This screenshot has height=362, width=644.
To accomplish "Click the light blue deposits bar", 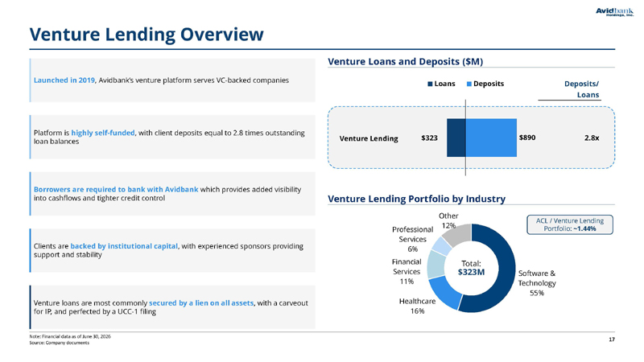I will [491, 138].
